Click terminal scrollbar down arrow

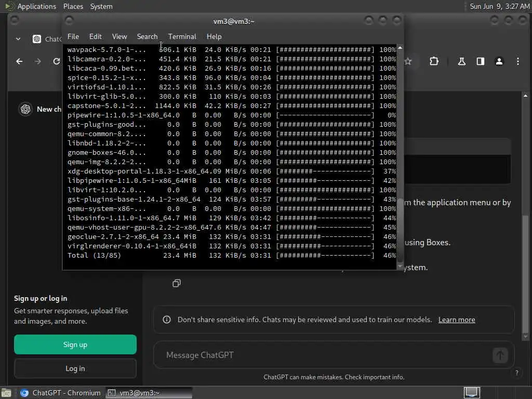tap(400, 267)
